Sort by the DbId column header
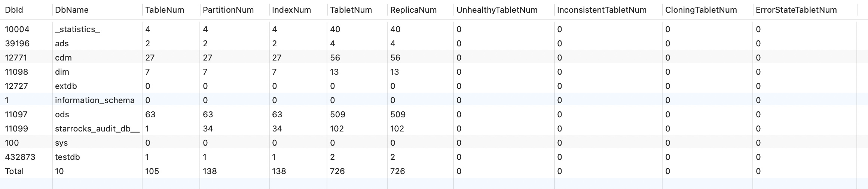Screen dimensions: 868x189 point(14,10)
